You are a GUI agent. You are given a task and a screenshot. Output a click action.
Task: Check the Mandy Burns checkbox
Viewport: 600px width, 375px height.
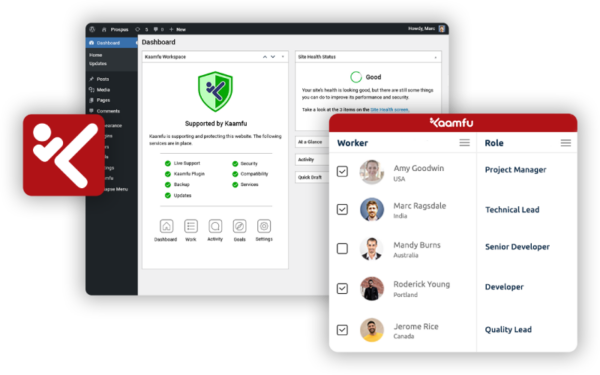[x=342, y=248]
